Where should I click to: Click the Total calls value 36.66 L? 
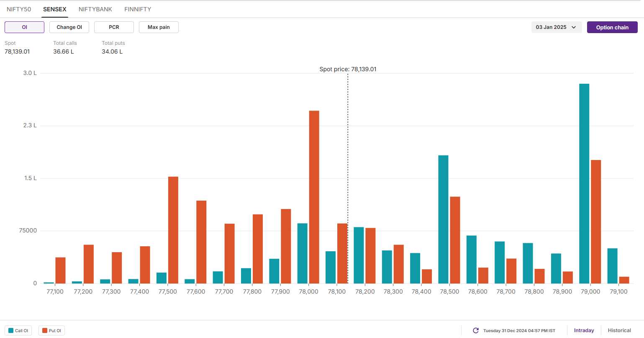coord(64,52)
